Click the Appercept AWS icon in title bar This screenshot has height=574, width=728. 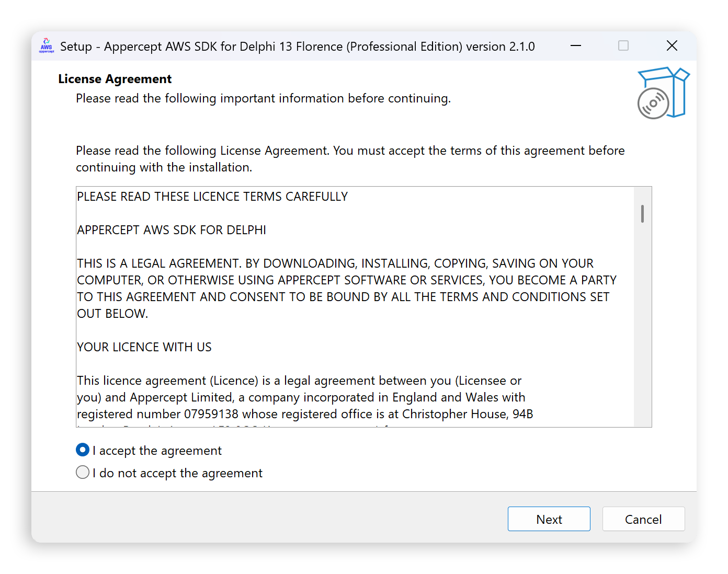[47, 45]
